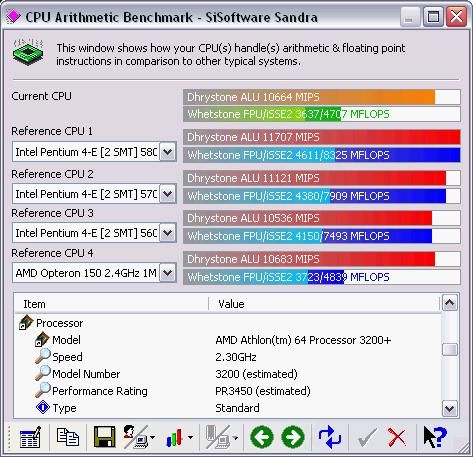The width and height of the screenshot is (473, 457).
Task: Click the toolbar grip handle
Action: click(10, 437)
